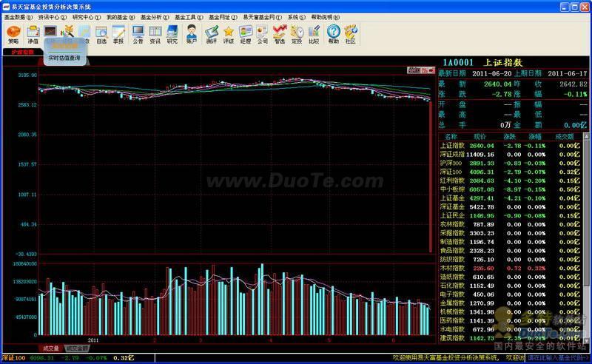Open the 社区 community icon

350,34
